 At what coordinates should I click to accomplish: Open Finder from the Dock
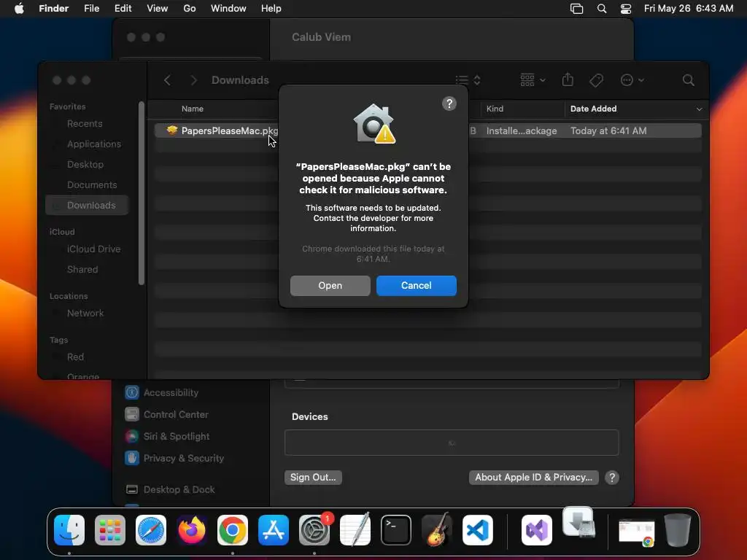[69, 530]
